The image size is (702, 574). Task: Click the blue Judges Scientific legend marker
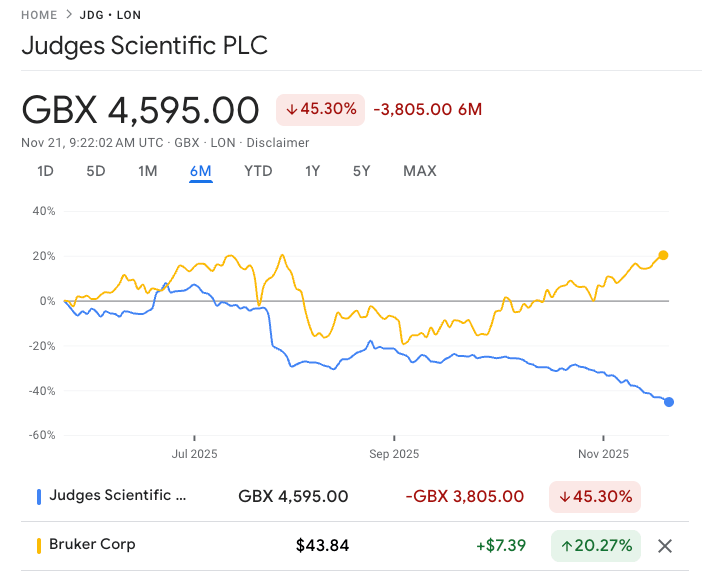(38, 496)
